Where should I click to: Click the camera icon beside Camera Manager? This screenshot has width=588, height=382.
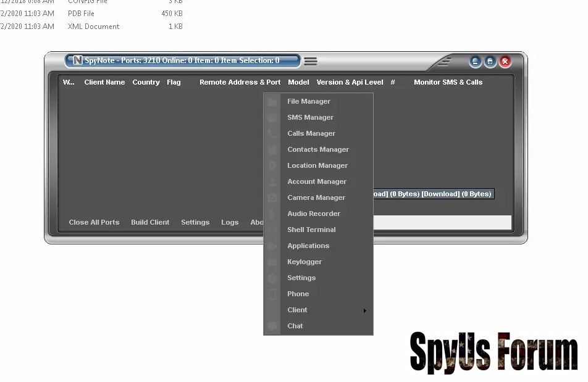click(272, 198)
